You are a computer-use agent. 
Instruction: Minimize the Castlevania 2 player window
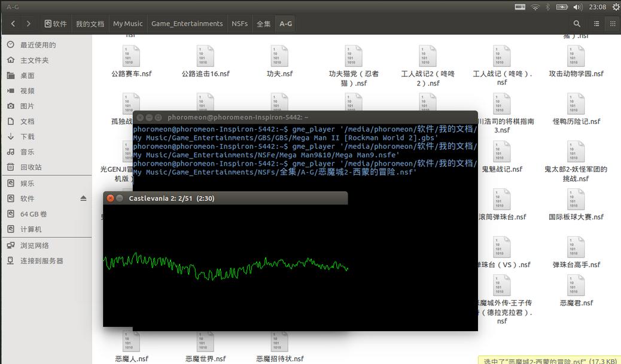(x=120, y=198)
